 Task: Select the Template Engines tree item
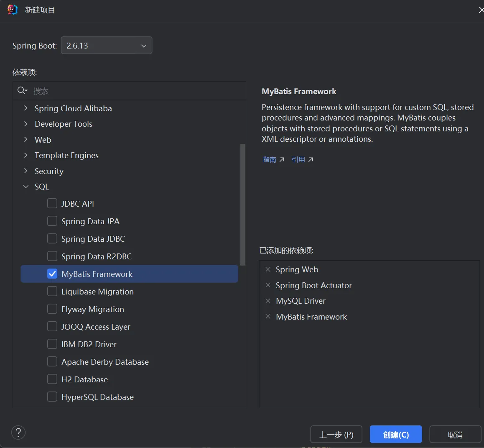coord(66,155)
